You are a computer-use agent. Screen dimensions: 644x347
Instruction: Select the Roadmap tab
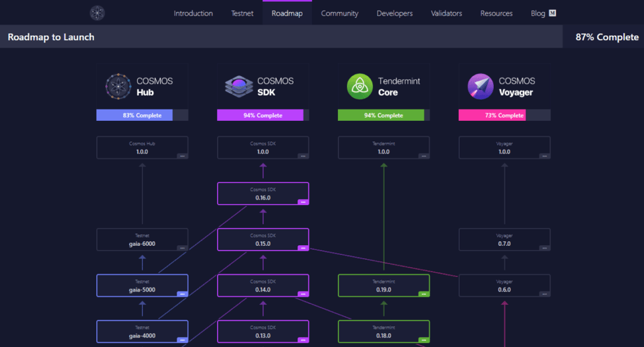287,13
